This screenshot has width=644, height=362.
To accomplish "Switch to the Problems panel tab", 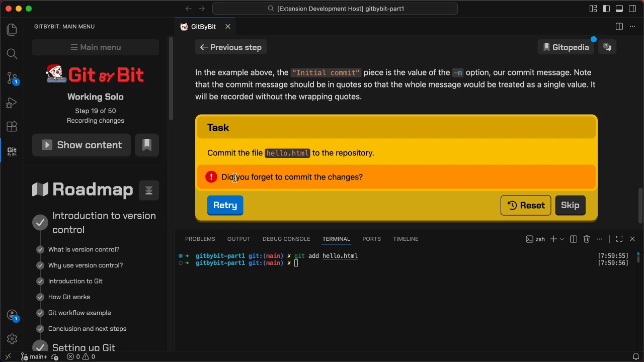I will 200,239.
